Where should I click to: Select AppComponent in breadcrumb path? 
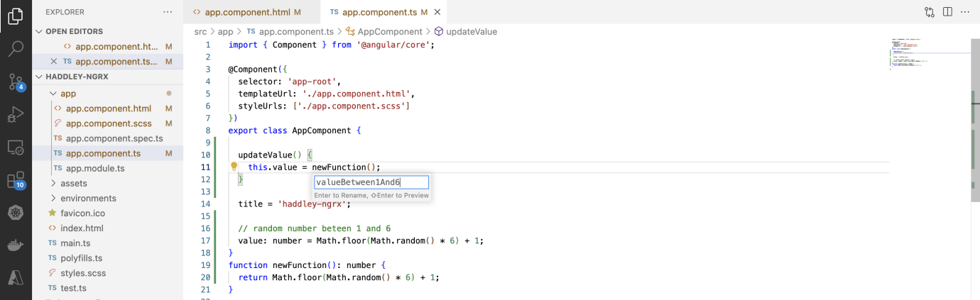[x=389, y=32]
